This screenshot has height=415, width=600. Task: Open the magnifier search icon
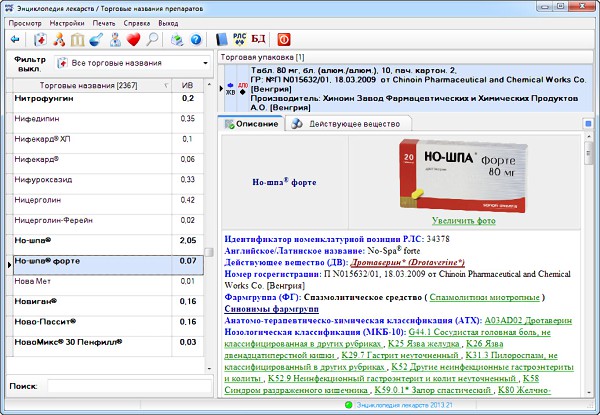[152, 40]
